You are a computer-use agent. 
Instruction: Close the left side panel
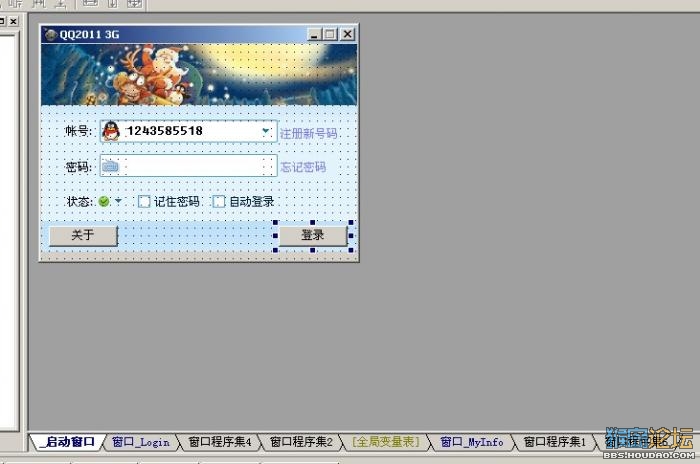tap(14, 21)
